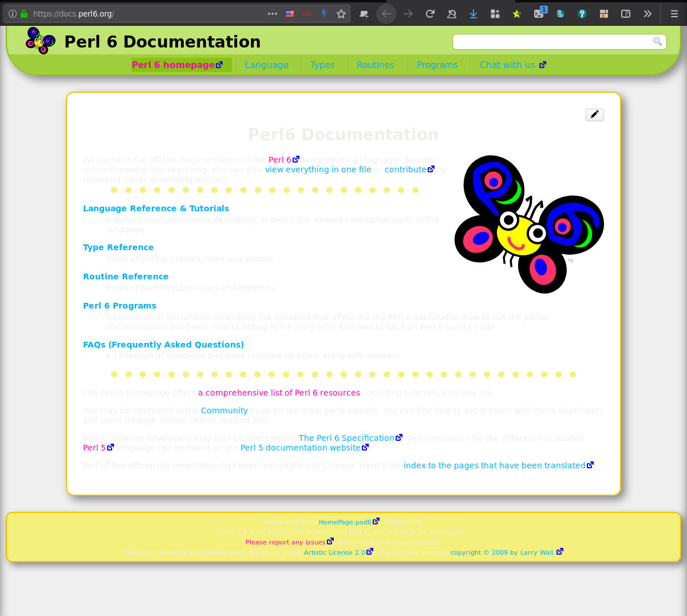This screenshot has height=616, width=687.
Task: Click the blue lightning bolt icon
Action: (x=324, y=14)
